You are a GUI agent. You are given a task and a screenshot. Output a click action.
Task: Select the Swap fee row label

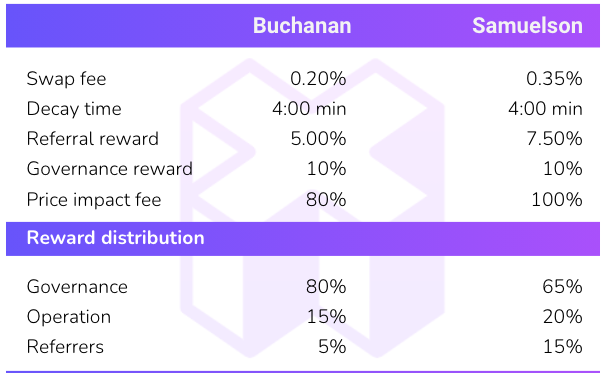tap(66, 79)
